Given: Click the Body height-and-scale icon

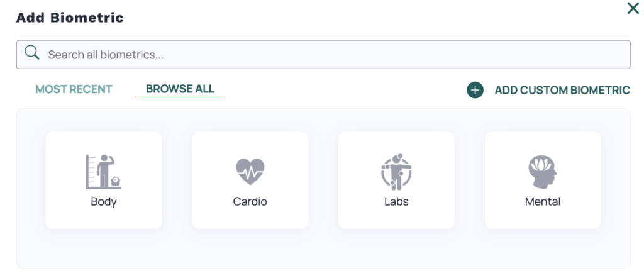Looking at the screenshot, I should [x=104, y=172].
